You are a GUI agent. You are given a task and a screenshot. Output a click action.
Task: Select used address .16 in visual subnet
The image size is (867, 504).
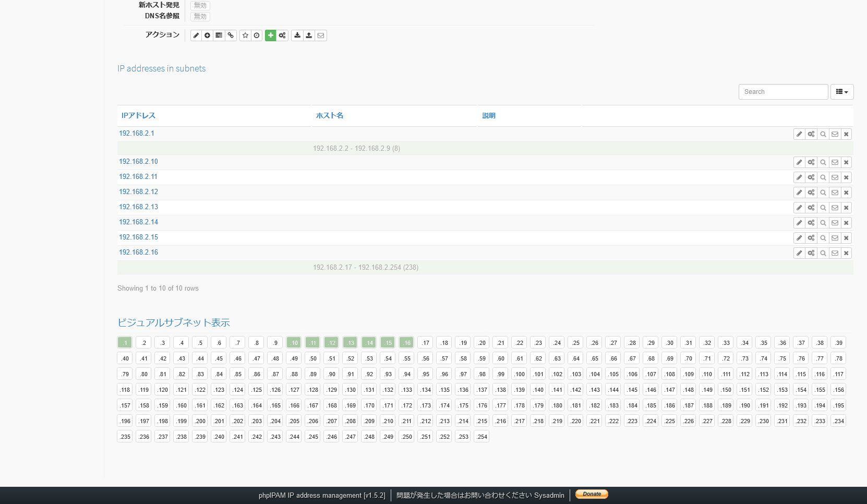(406, 343)
